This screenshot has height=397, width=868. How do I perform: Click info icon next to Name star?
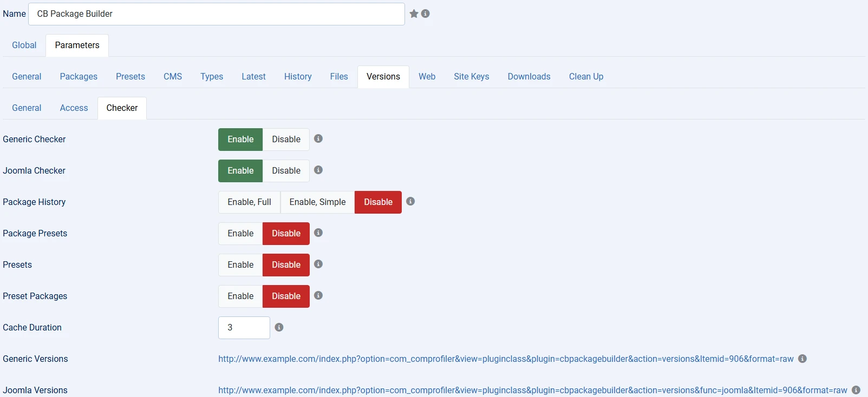pyautogui.click(x=426, y=14)
